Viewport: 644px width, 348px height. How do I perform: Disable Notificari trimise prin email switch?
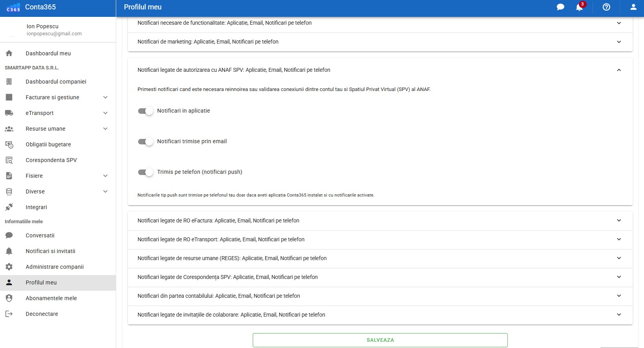(x=145, y=142)
